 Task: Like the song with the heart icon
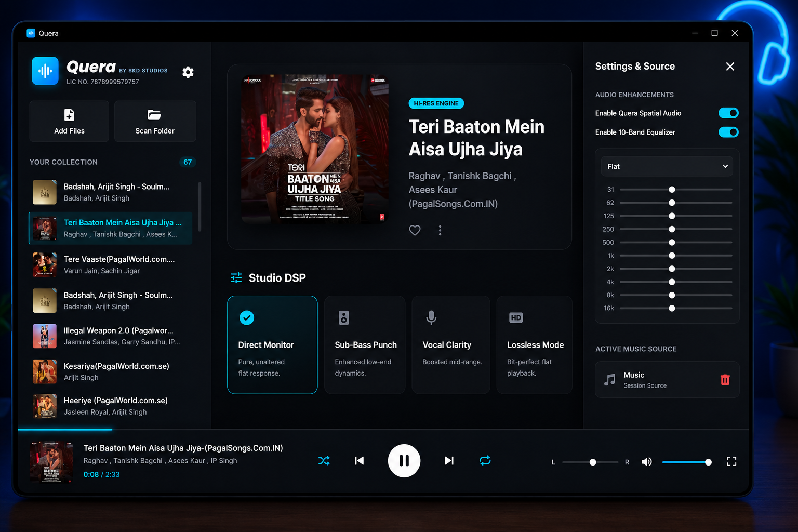click(x=415, y=230)
